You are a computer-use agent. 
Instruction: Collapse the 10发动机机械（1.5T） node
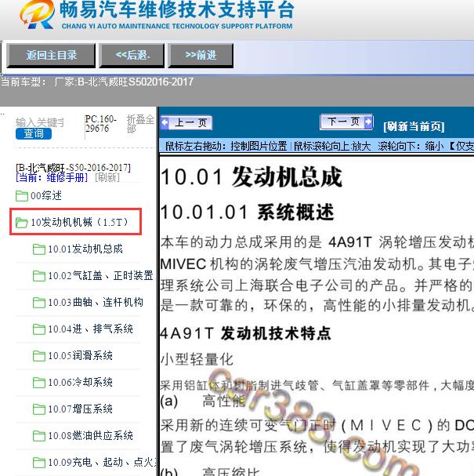[x=79, y=222]
